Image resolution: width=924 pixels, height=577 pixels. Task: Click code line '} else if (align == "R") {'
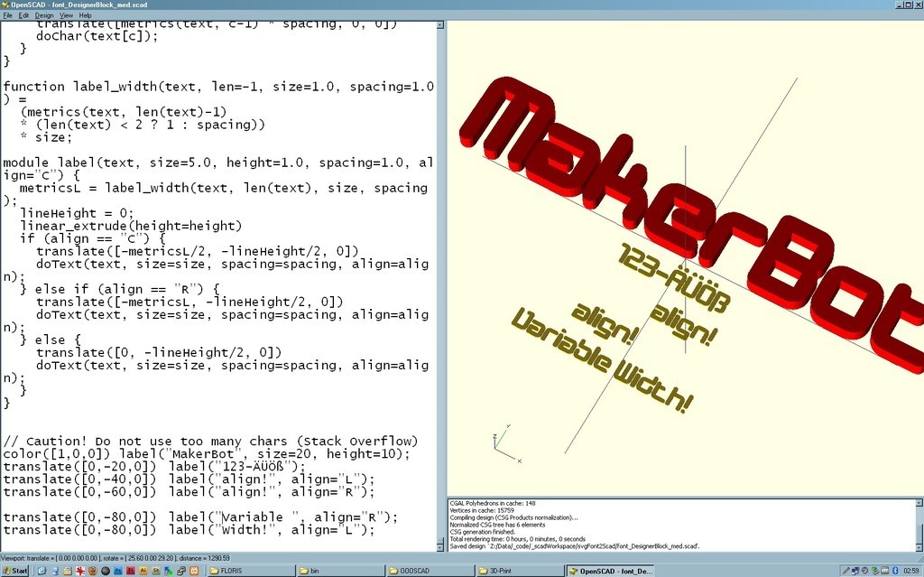click(x=120, y=289)
